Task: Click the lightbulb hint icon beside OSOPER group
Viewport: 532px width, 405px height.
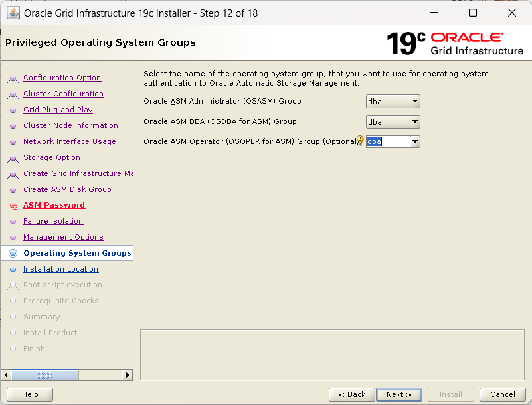Action: click(360, 141)
